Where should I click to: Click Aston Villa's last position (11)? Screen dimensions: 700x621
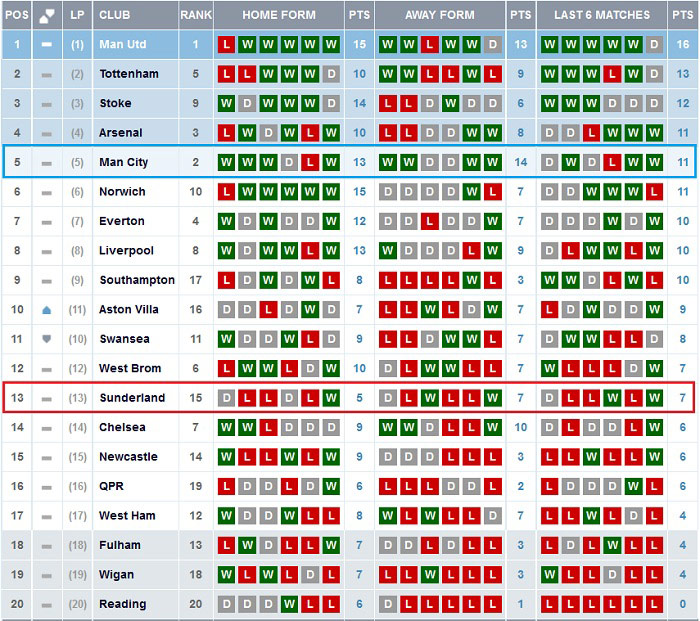coord(77,310)
